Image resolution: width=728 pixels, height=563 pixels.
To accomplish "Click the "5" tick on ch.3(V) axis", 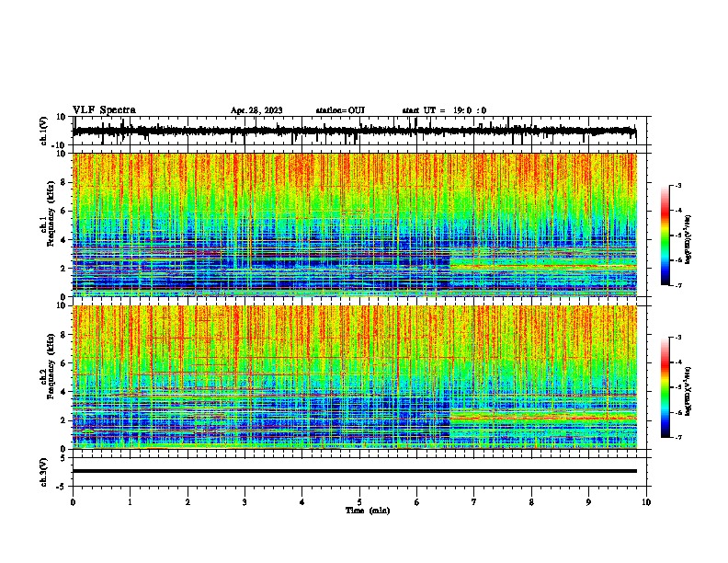I will 63,457.
